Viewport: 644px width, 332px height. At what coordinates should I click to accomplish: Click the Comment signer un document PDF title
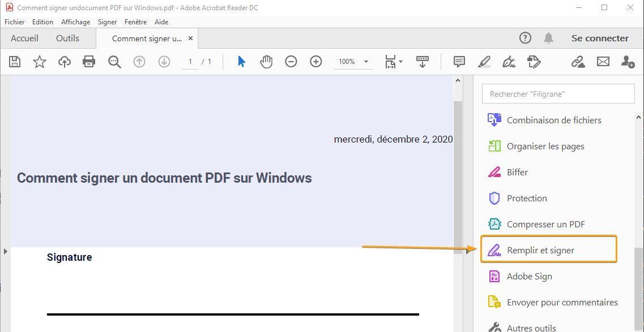[x=164, y=178]
